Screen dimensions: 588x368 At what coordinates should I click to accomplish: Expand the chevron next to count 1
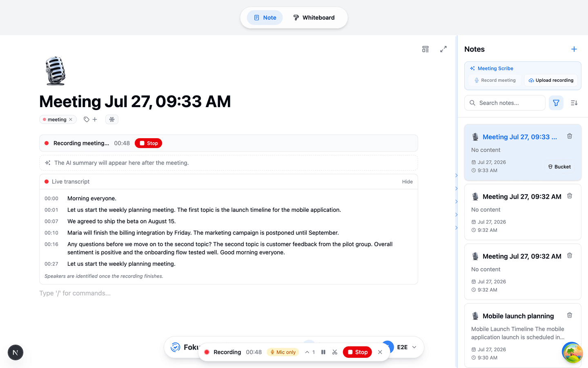307,352
